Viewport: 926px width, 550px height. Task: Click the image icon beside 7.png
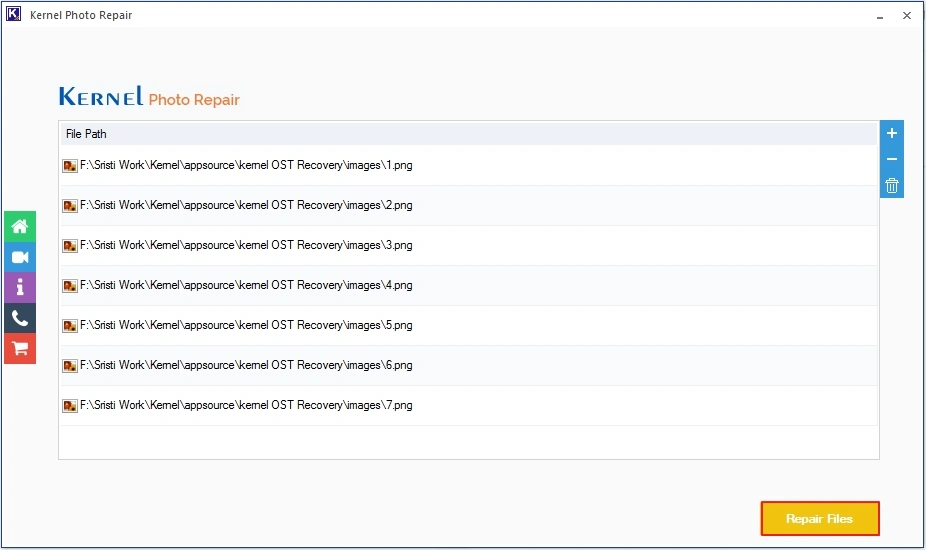pos(70,406)
